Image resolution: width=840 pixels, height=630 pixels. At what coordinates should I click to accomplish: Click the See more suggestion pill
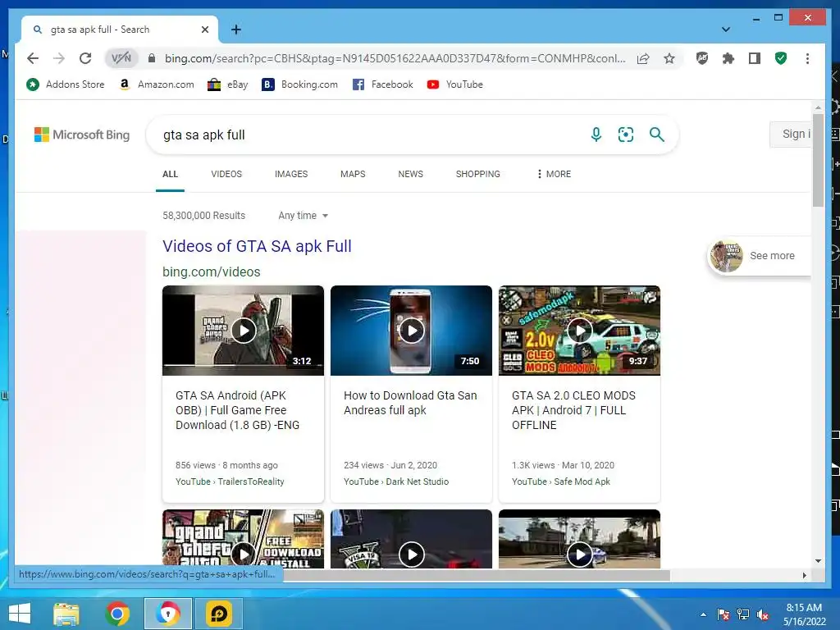click(x=760, y=256)
